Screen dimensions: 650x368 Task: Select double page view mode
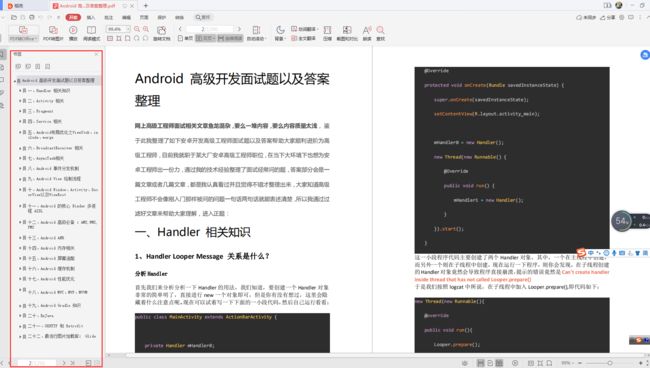click(206, 38)
